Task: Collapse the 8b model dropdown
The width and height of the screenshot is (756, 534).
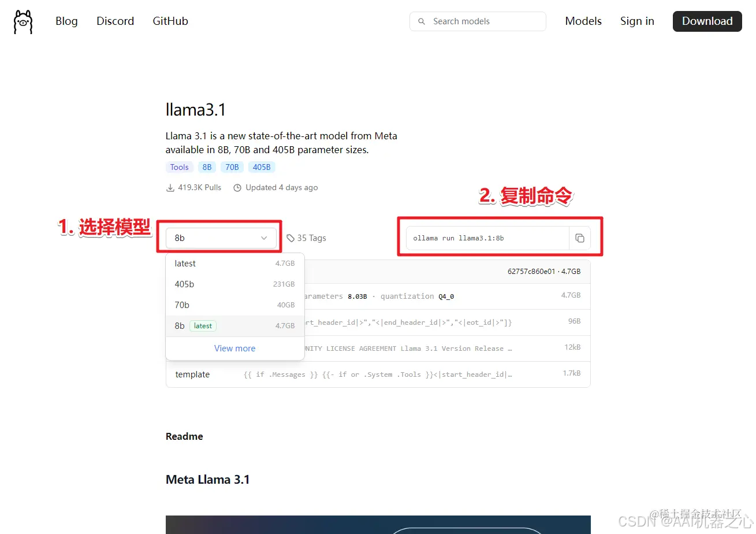Action: point(221,238)
